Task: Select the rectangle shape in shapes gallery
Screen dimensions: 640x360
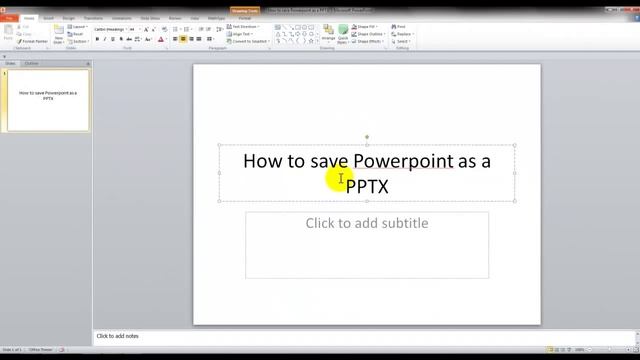Action: 298,27
